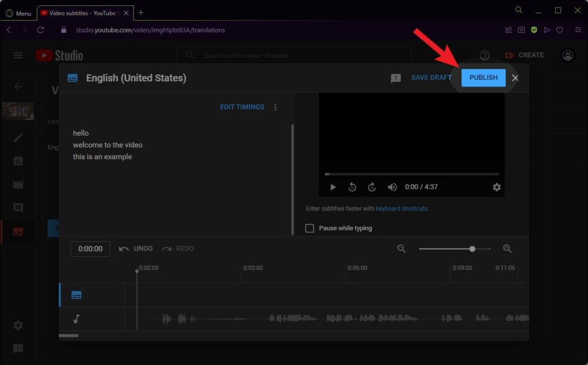Open the Opera Menu button

(x=18, y=13)
